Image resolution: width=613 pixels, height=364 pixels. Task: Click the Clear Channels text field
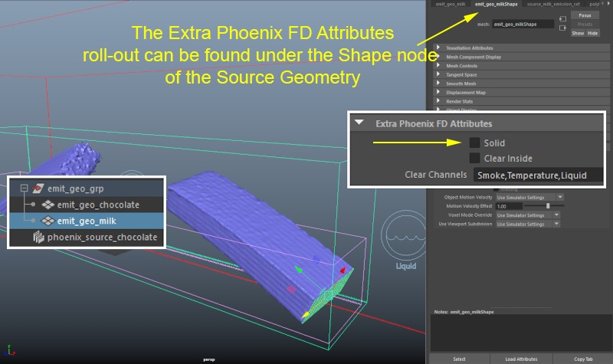coord(538,175)
